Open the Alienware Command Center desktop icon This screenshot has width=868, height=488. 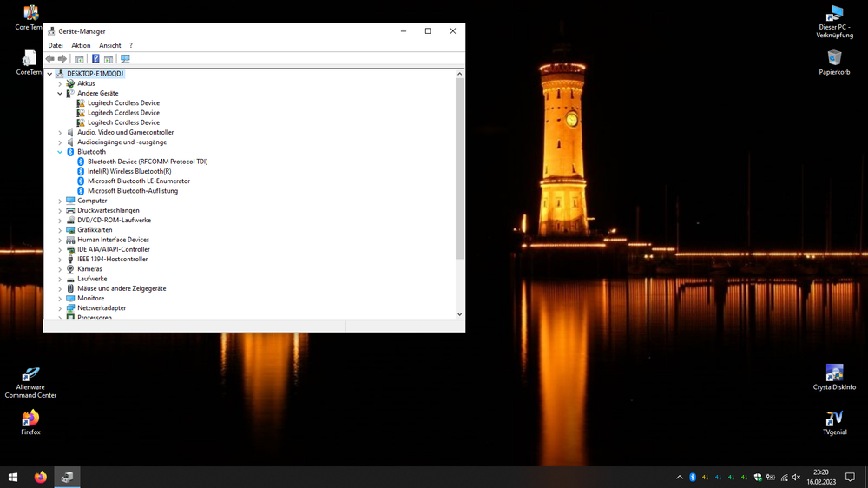pos(30,381)
